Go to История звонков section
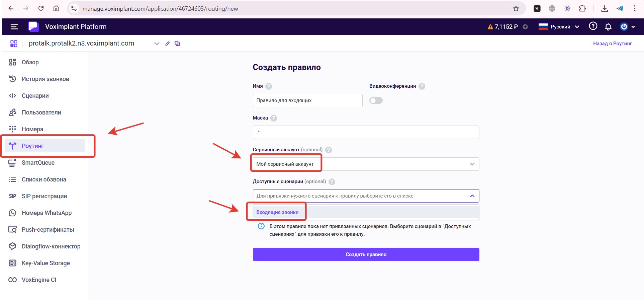Screen dimensions: 644x300 45,79
